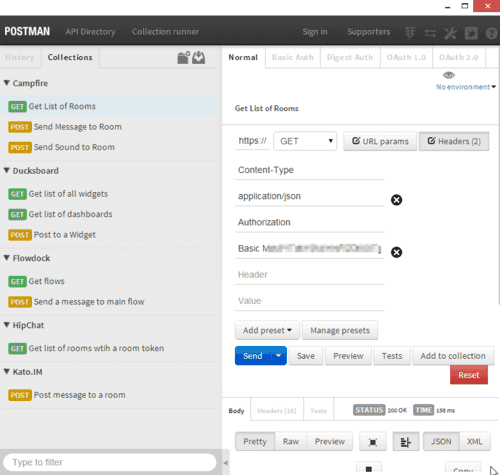Click the sync arrows icon in header
Screen dimensions: 500x475
pos(430,33)
